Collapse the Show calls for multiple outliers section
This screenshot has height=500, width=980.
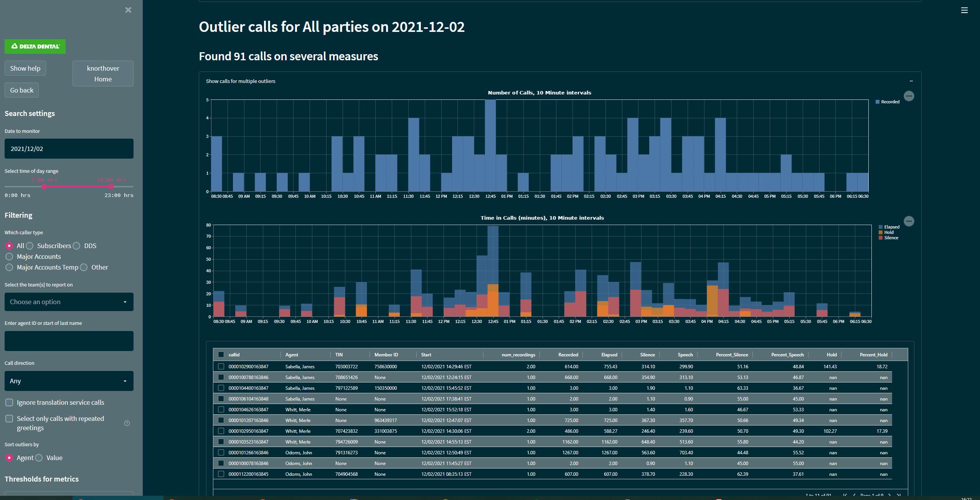click(x=912, y=81)
